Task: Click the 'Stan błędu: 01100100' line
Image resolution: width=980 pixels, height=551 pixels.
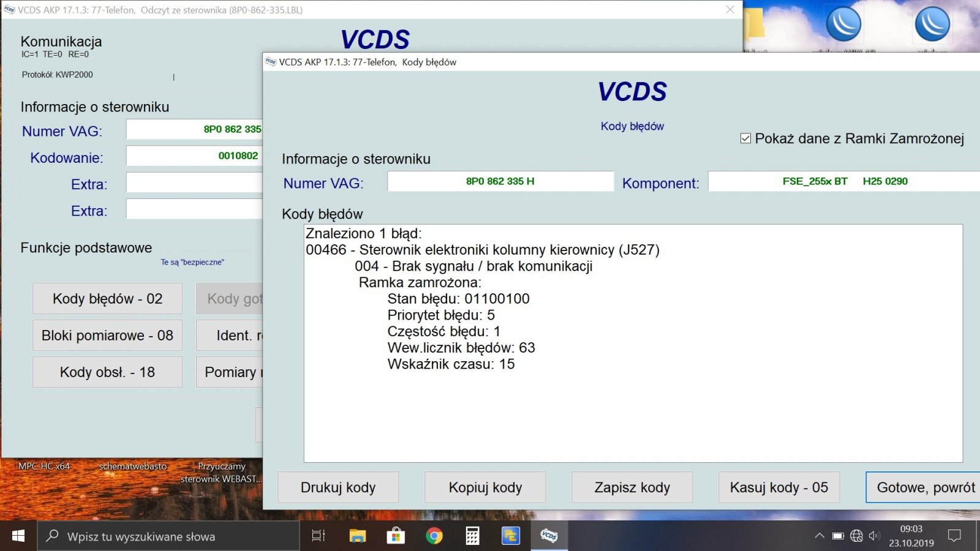Action: [459, 299]
